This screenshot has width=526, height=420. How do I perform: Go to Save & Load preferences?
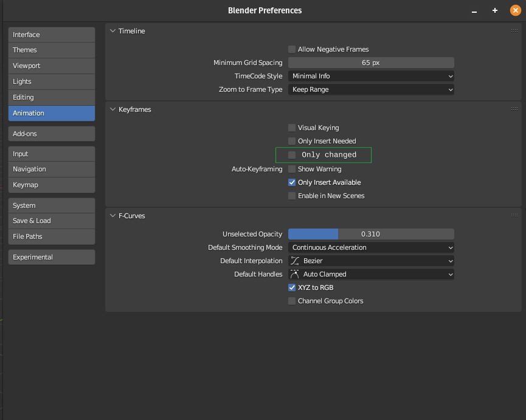52,221
